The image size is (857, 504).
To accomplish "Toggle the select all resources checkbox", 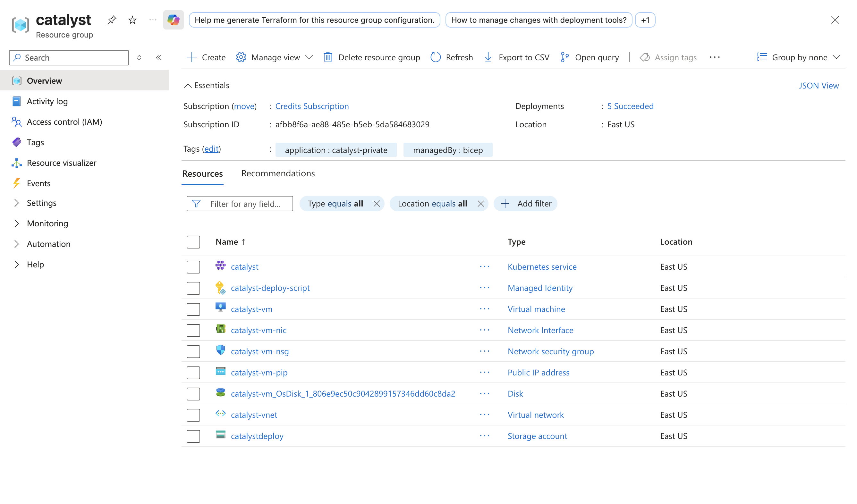I will pyautogui.click(x=193, y=242).
